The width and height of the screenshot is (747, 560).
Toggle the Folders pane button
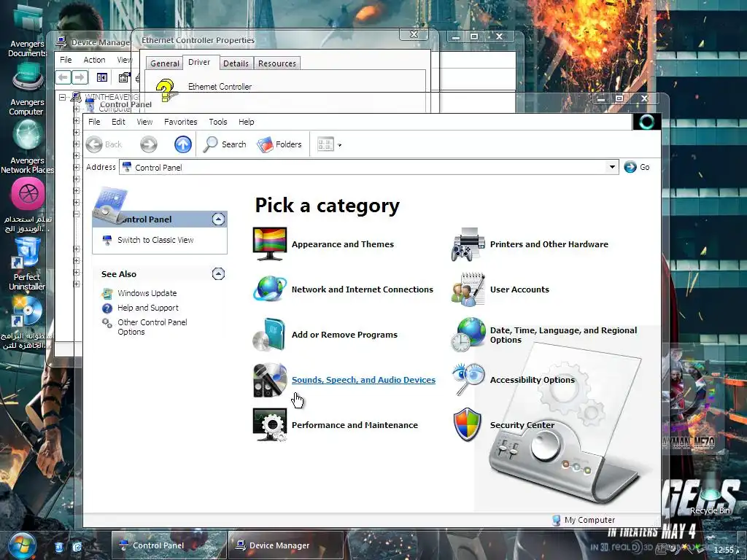(x=279, y=144)
